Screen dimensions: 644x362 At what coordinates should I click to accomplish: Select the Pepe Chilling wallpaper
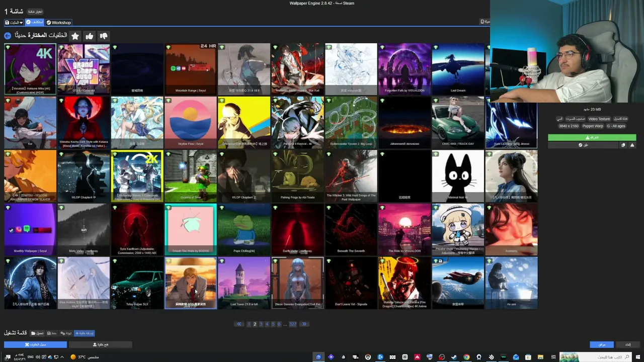244,229
